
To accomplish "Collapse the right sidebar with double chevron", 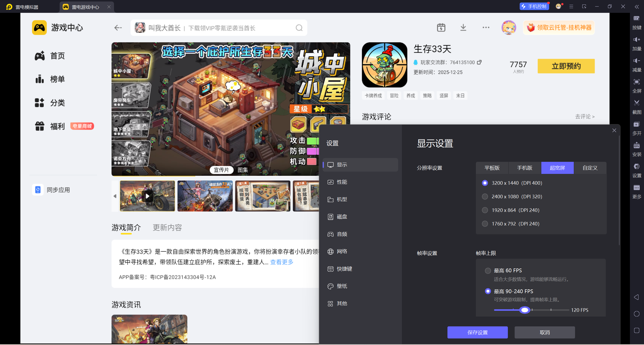I will [636, 7].
